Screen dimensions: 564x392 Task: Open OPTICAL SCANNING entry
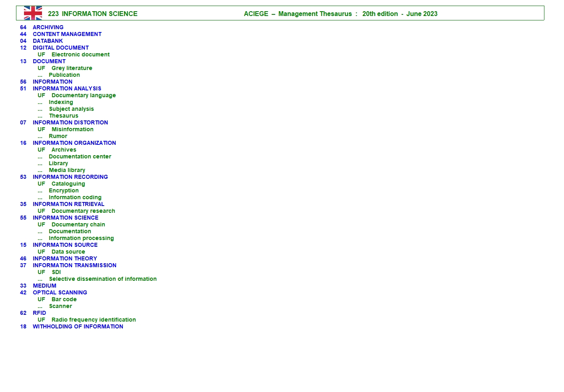pos(60,292)
